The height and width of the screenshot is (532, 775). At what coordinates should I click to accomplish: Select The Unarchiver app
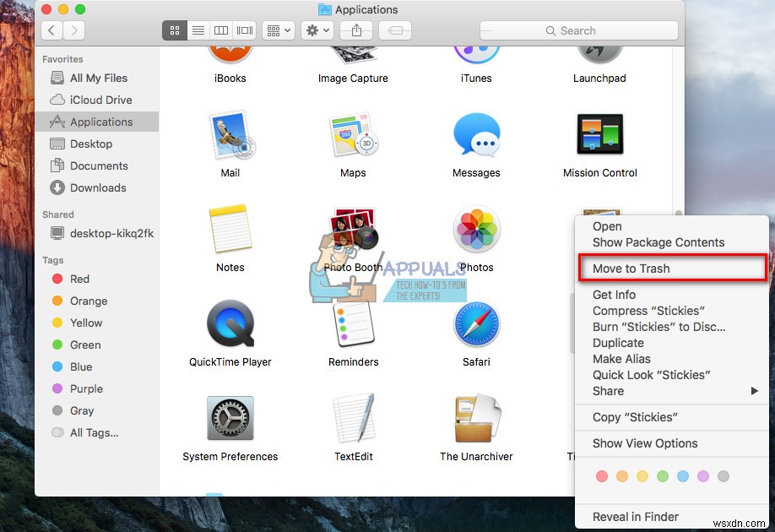click(x=476, y=418)
